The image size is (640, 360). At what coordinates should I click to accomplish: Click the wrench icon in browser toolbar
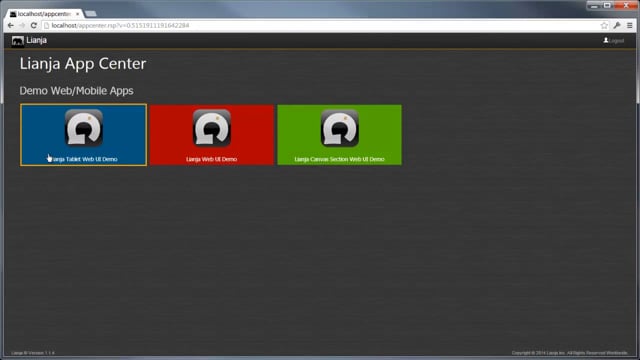(x=617, y=25)
